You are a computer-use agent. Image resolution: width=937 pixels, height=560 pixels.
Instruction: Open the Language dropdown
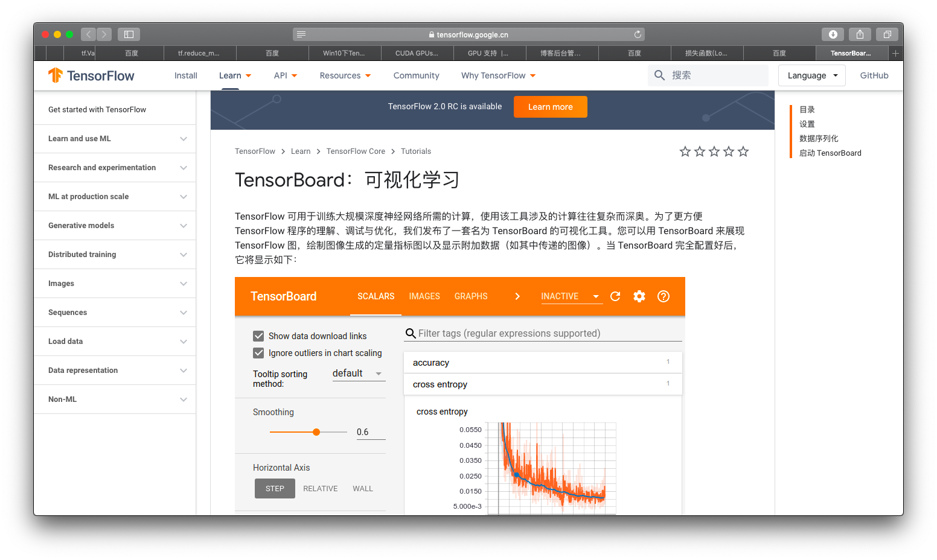(812, 75)
